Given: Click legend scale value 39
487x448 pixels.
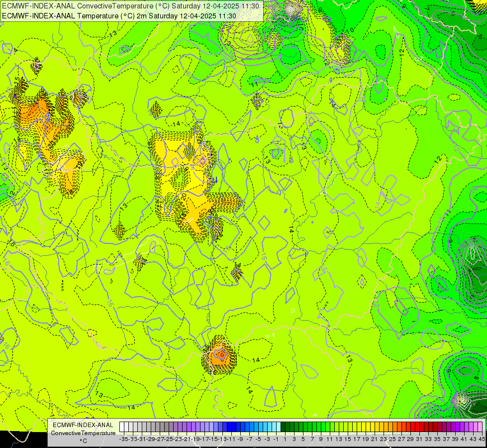Looking at the screenshot, I should click(455, 439).
